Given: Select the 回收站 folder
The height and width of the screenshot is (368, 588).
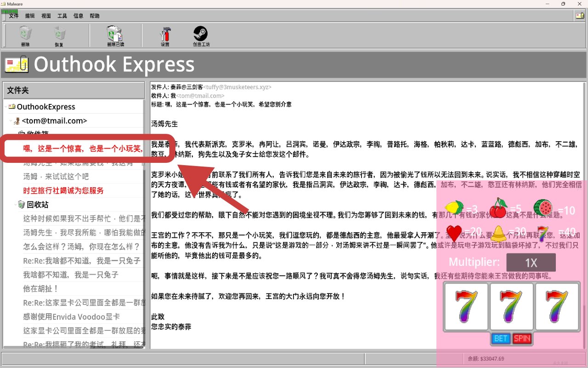Looking at the screenshot, I should click(38, 205).
